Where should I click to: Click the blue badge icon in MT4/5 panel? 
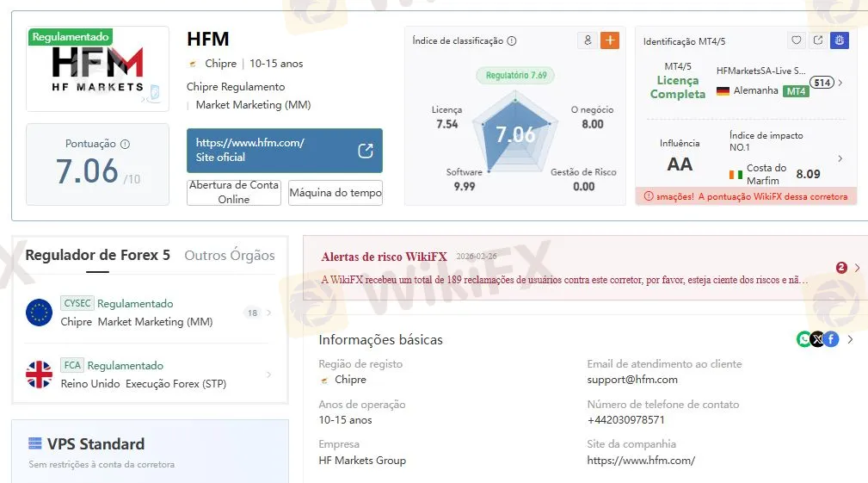tap(840, 40)
